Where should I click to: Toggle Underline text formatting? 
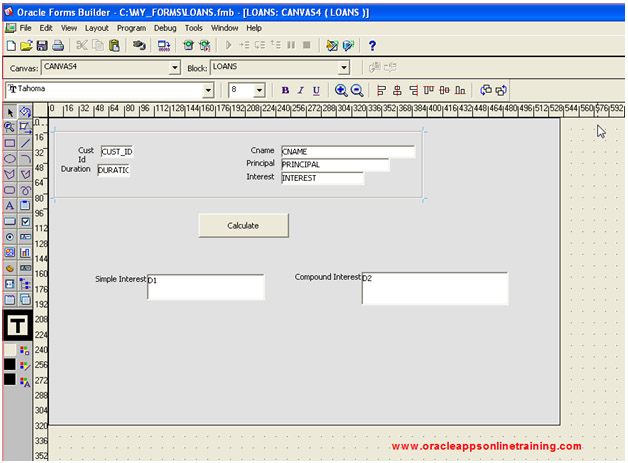click(316, 90)
